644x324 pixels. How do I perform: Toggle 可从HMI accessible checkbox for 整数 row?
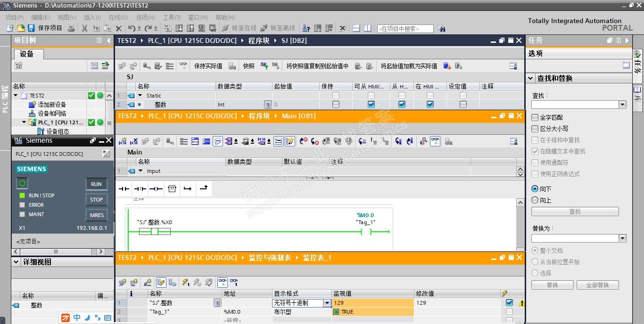(371, 105)
